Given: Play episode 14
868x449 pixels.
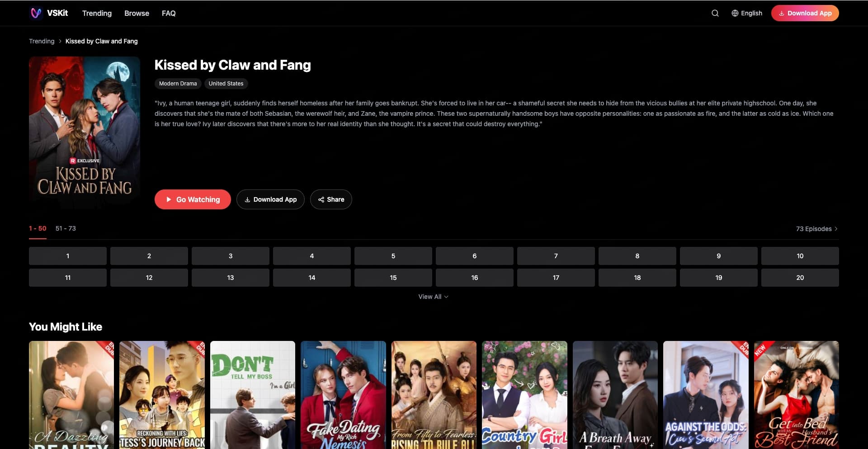Looking at the screenshot, I should (x=312, y=278).
